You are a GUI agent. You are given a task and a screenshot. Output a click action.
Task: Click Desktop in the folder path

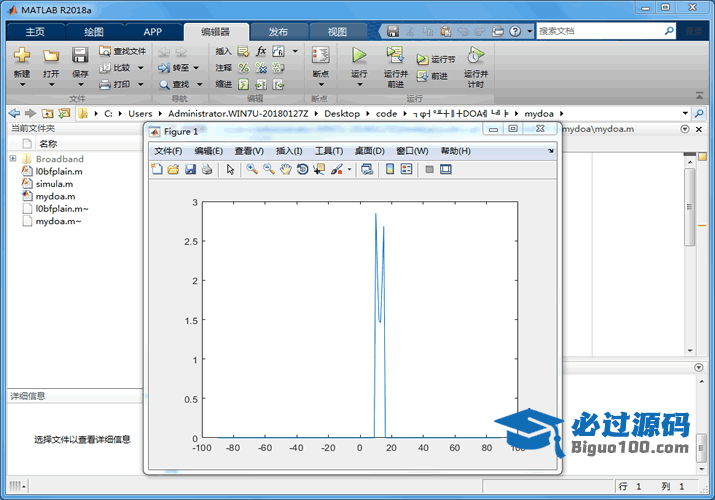click(x=342, y=114)
